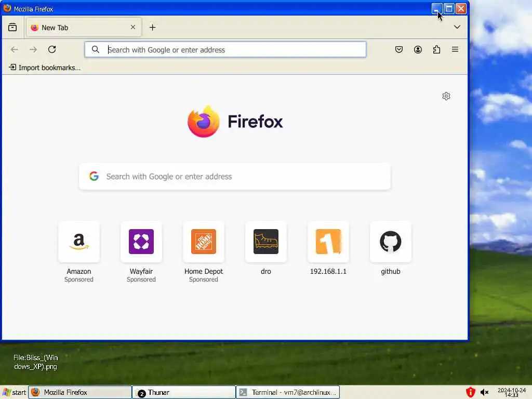Select the Bliss PNG desktop file

point(36,362)
